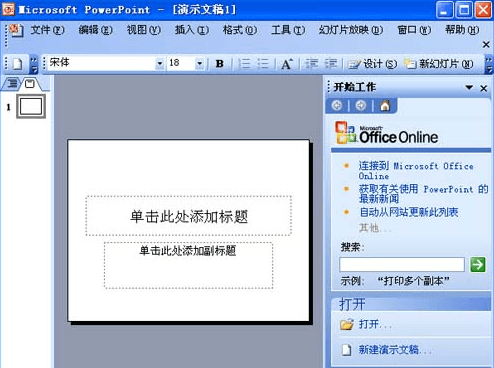Open the 格式 (Format) menu
Viewport: 494px width, 368px height.
tap(240, 30)
